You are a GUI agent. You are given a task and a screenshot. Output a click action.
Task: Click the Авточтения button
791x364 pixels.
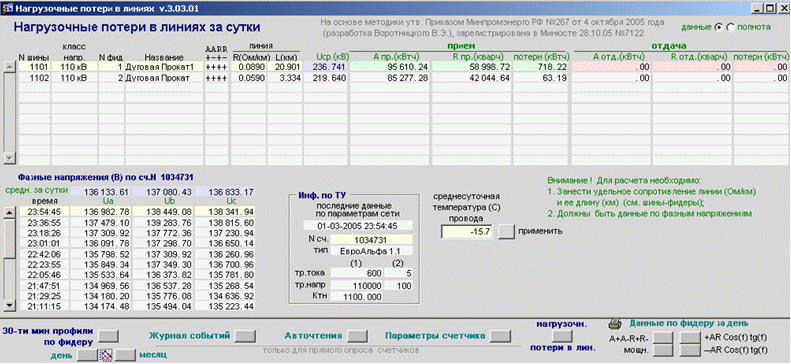pyautogui.click(x=357, y=336)
